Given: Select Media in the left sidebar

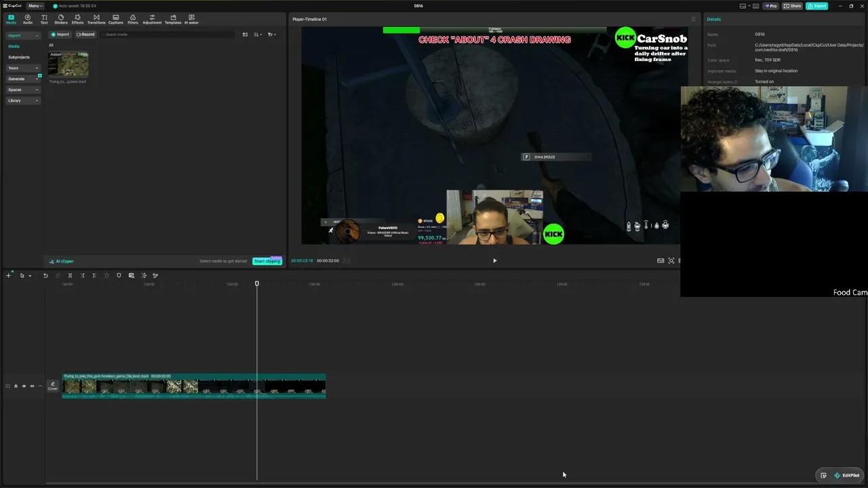Looking at the screenshot, I should 14,46.
